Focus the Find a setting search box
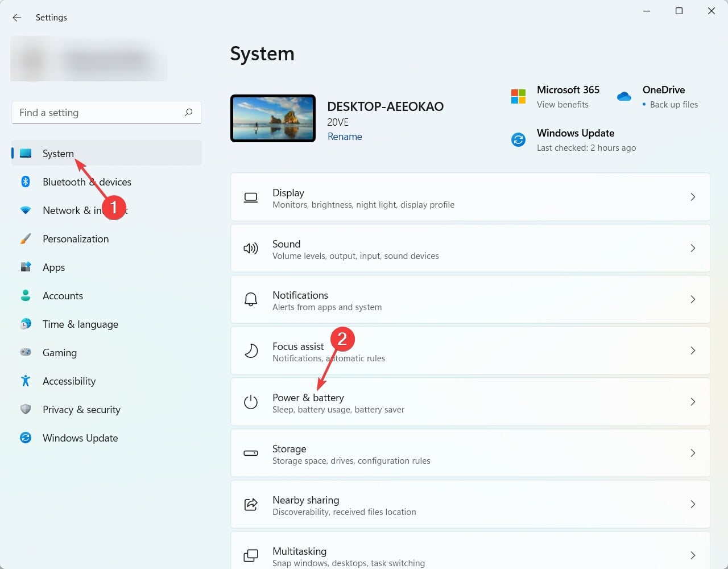 coord(97,113)
